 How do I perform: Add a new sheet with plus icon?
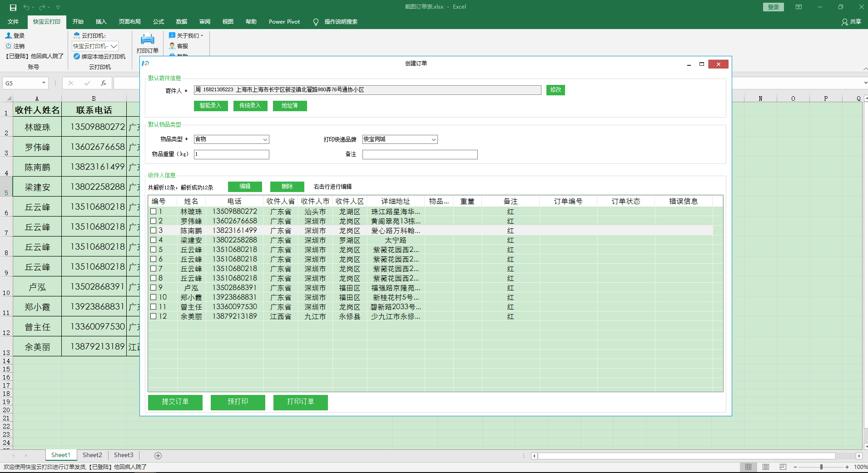pyautogui.click(x=158, y=455)
